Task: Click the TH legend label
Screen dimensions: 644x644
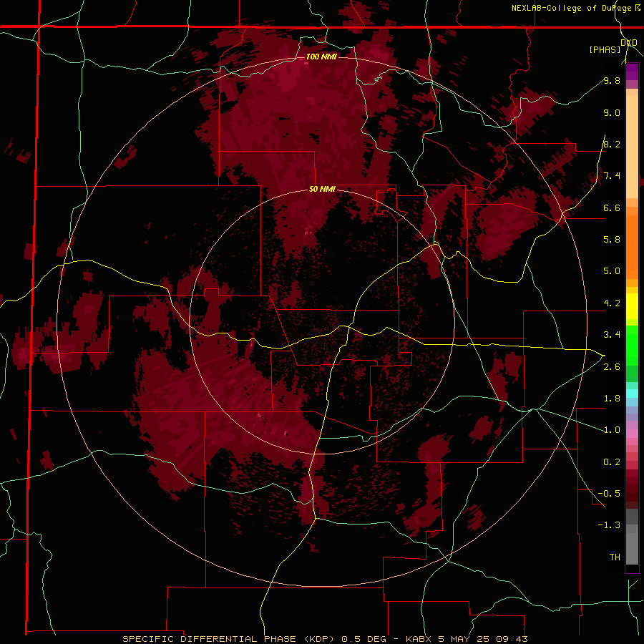Action: [615, 557]
